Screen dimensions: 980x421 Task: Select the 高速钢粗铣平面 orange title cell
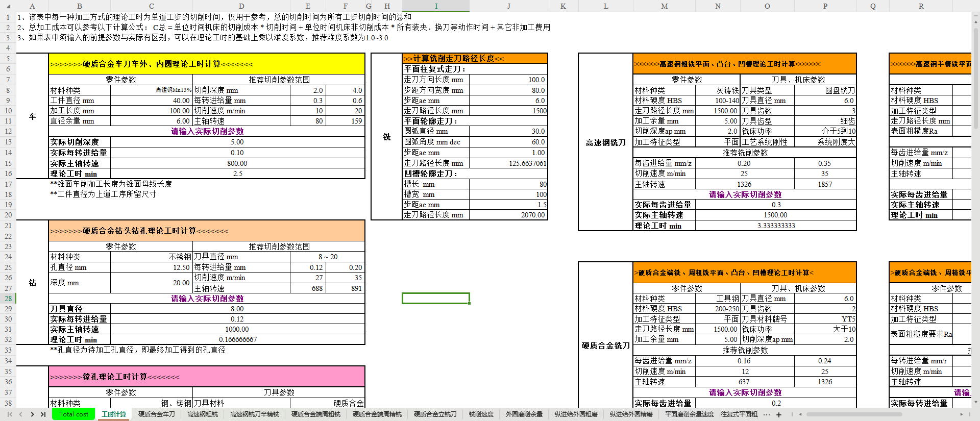(745, 64)
